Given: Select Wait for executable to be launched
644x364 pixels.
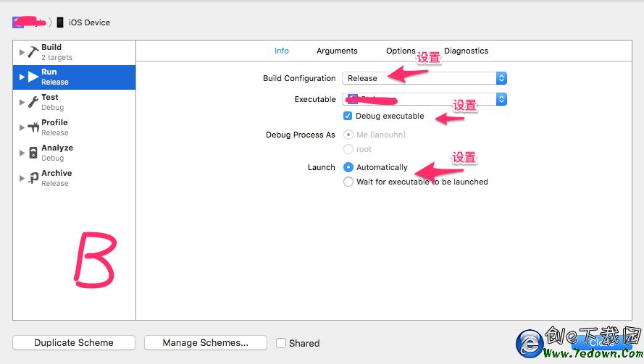Looking at the screenshot, I should point(348,182).
